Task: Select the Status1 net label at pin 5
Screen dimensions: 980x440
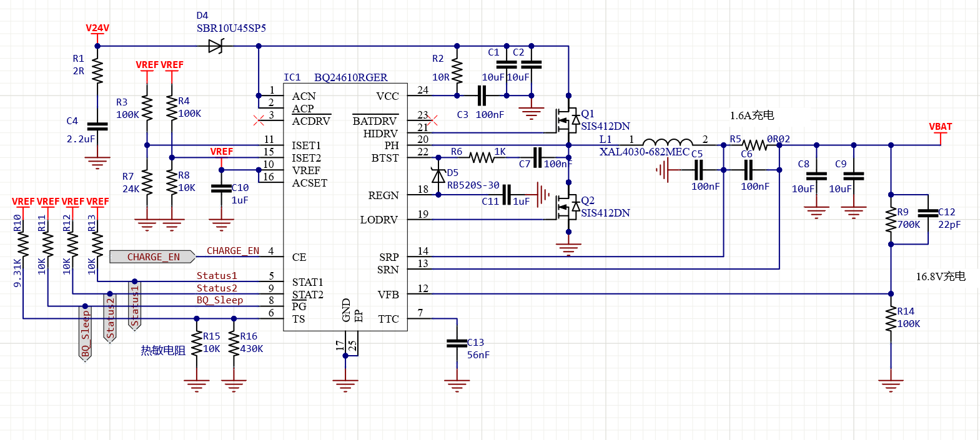Action: point(217,276)
